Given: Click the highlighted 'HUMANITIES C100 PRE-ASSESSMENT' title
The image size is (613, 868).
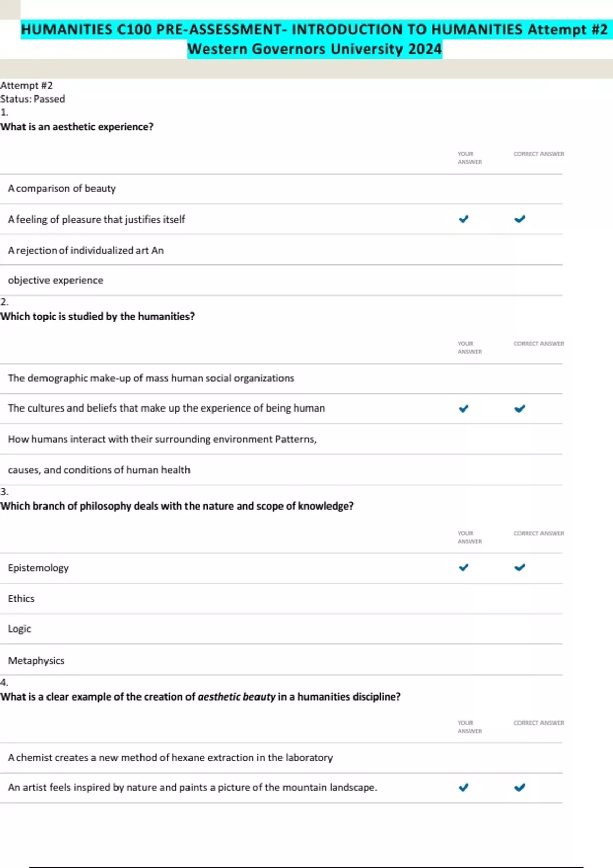Looking at the screenshot, I should [x=314, y=30].
